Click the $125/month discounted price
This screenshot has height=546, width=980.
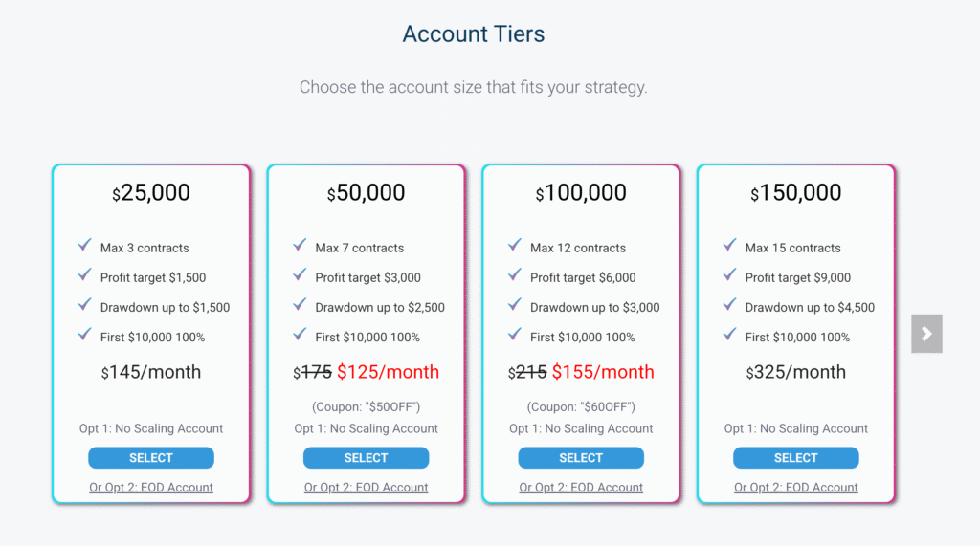pyautogui.click(x=389, y=372)
